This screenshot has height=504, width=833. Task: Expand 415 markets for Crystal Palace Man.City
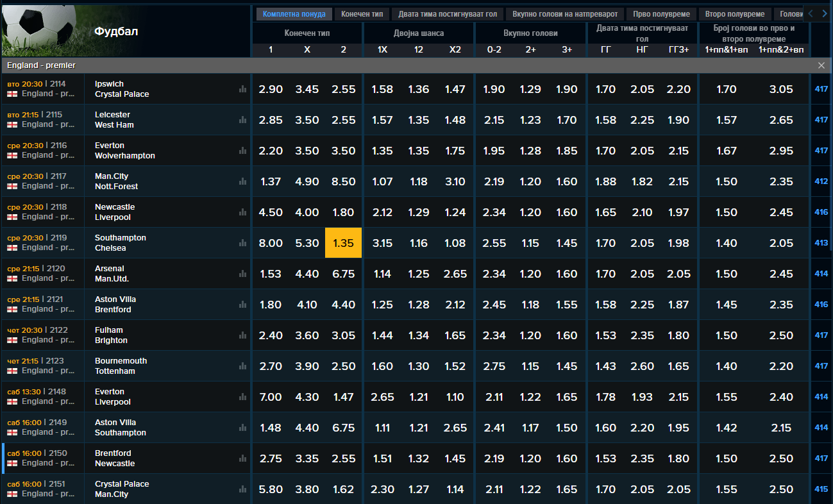pos(821,489)
